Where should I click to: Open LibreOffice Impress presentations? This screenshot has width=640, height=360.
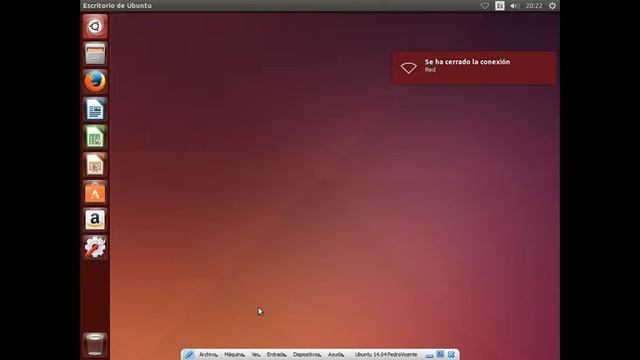point(95,164)
